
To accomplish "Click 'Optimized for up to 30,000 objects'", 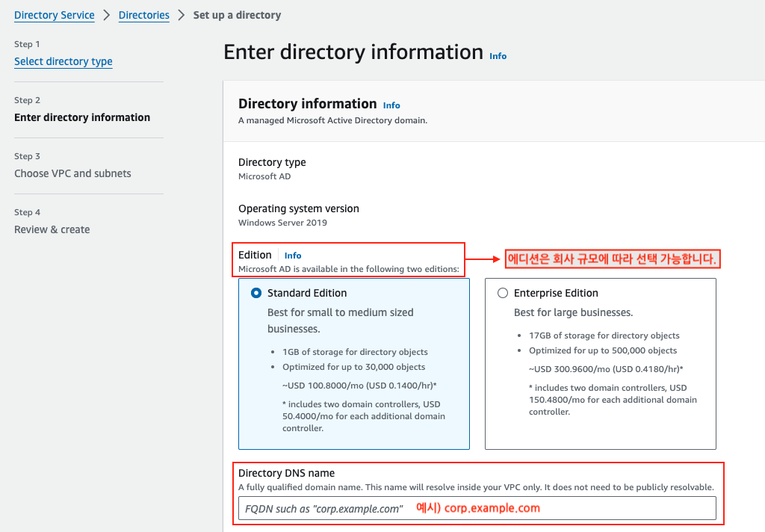I will pos(353,367).
